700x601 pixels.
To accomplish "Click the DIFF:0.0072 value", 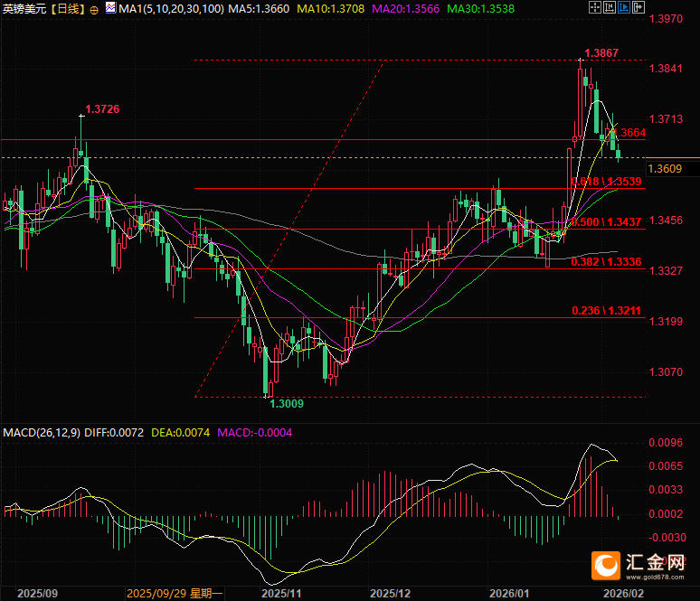I will click(114, 432).
